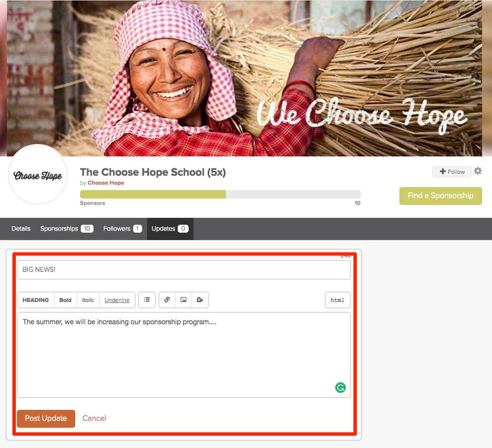Click the Choose Hope round logo
The height and width of the screenshot is (448, 492).
point(38,174)
